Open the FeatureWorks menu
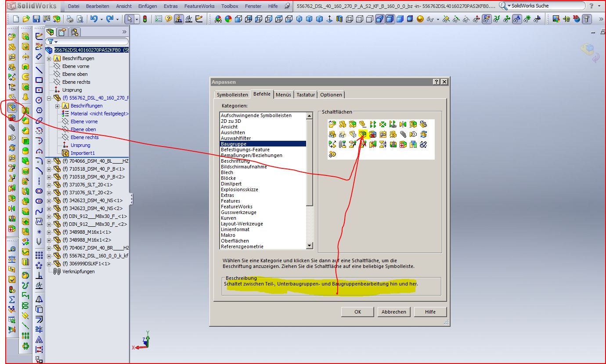This screenshot has height=364, width=606. (199, 6)
